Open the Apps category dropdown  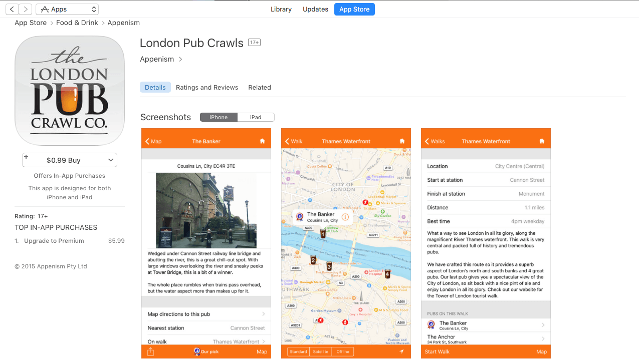pyautogui.click(x=67, y=9)
